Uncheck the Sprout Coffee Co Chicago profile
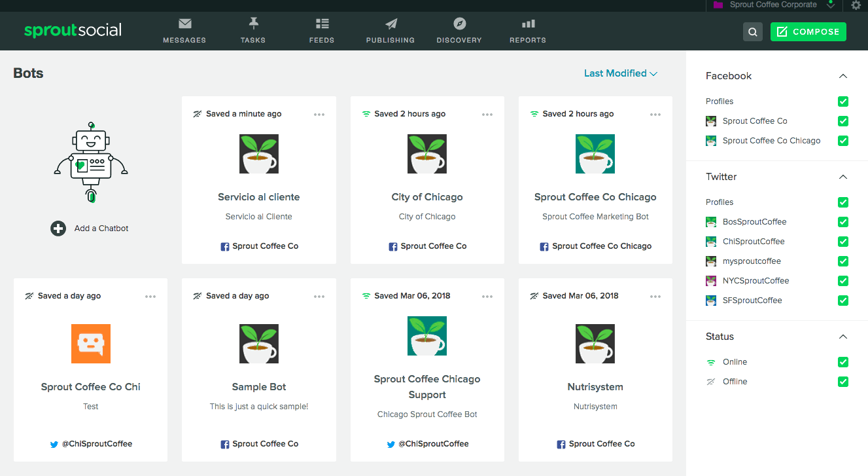The image size is (868, 476). 843,141
